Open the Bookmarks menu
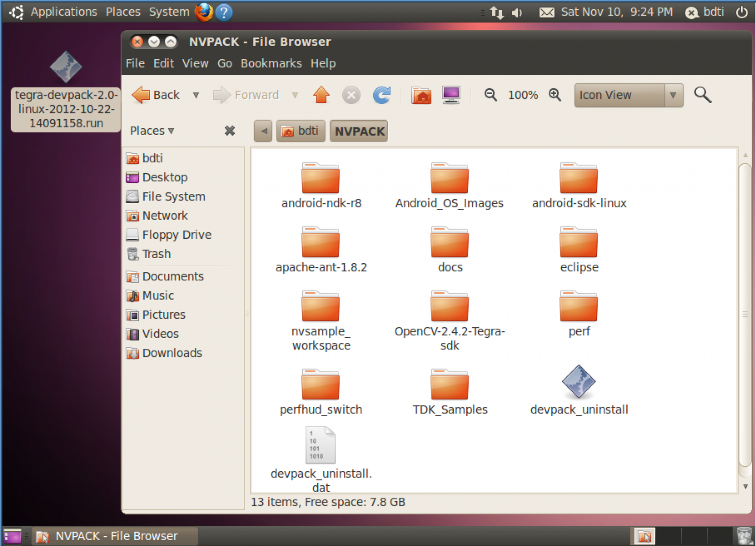 click(x=271, y=63)
